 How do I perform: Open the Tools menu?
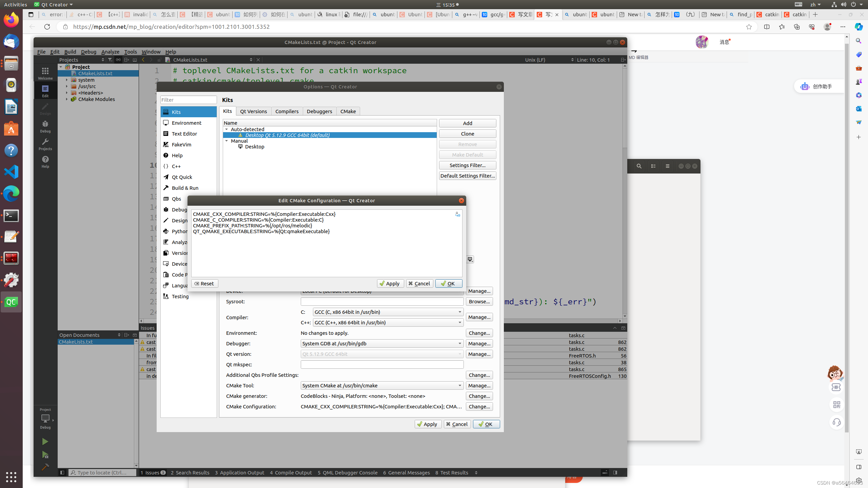coord(131,52)
